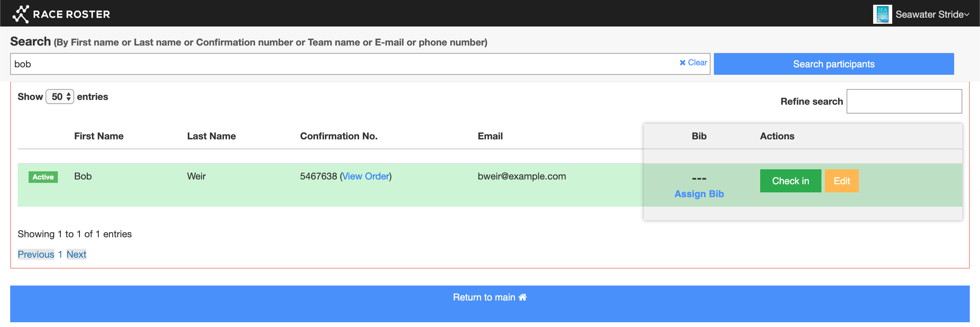Sort table by Email column header
The width and height of the screenshot is (980, 327).
pyautogui.click(x=490, y=136)
